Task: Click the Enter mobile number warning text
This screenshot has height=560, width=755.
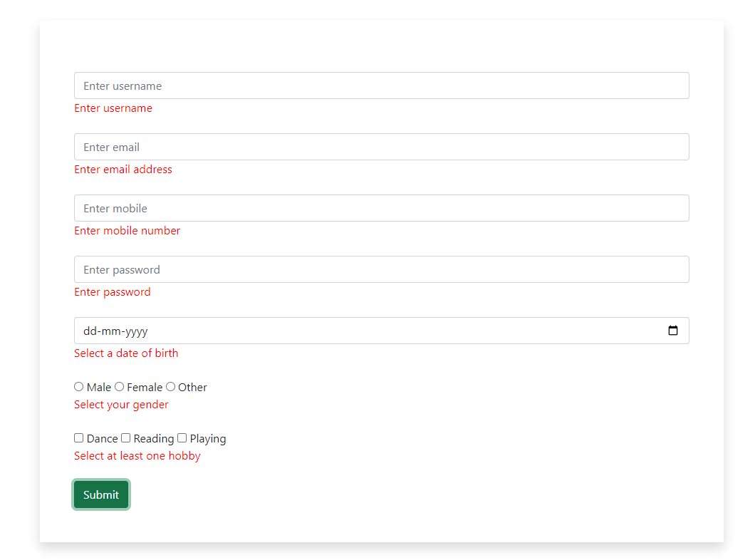Action: click(127, 231)
